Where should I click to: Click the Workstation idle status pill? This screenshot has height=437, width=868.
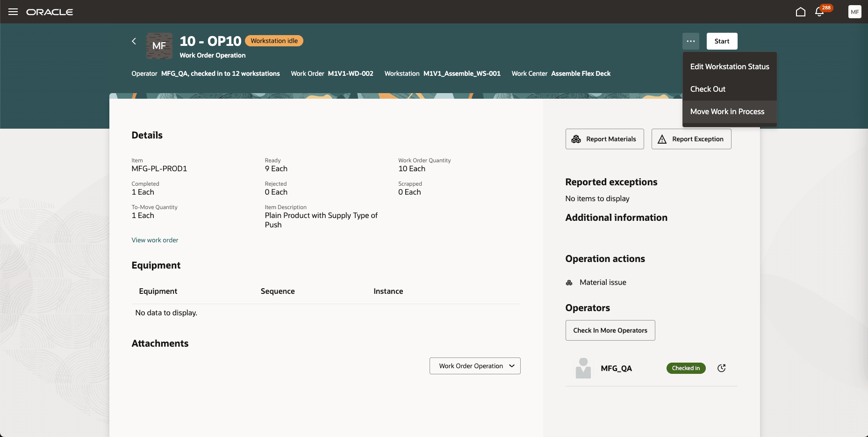tap(274, 41)
